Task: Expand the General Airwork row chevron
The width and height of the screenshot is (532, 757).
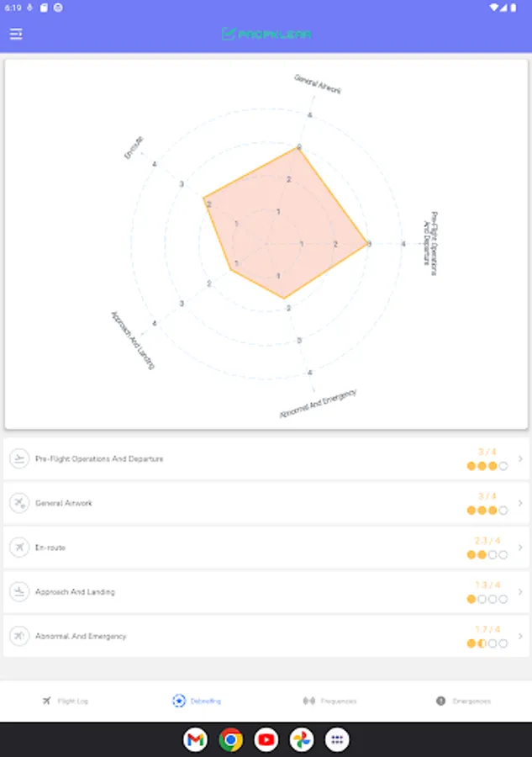Action: pos(520,503)
